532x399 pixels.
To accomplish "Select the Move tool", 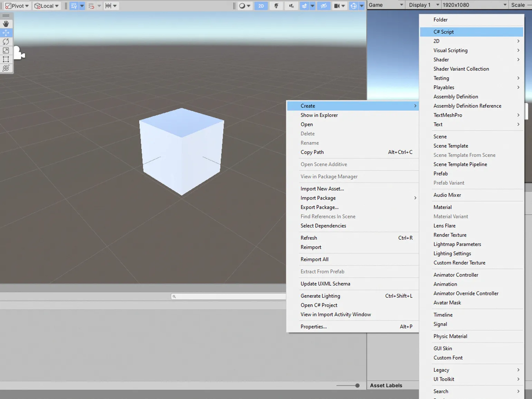I will tap(6, 33).
